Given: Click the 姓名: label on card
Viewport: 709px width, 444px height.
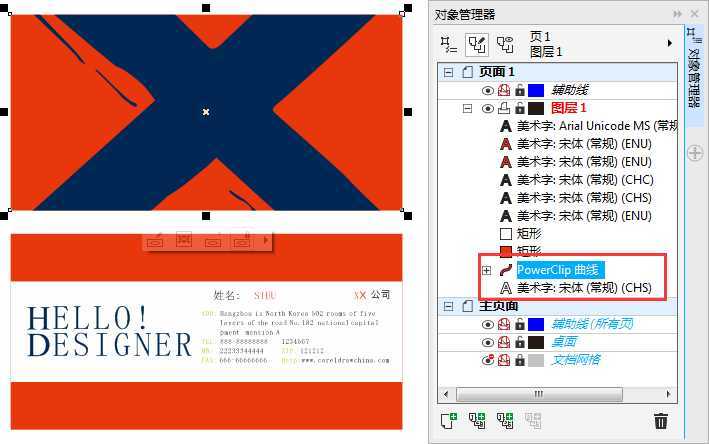Looking at the screenshot, I should coord(227,296).
